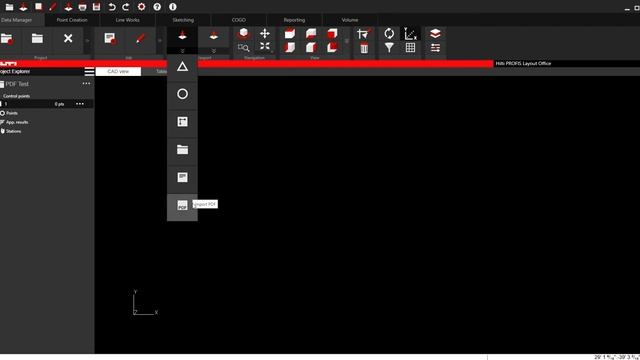
Task: Expand the Job group arrow
Action: (160, 40)
